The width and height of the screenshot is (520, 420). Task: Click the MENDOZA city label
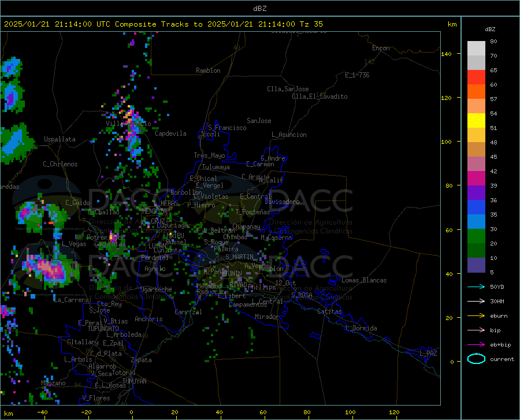(154, 211)
